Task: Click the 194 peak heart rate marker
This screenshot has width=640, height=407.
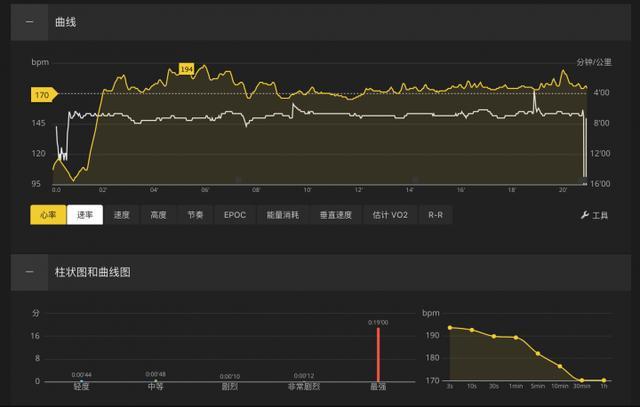Action: click(186, 69)
